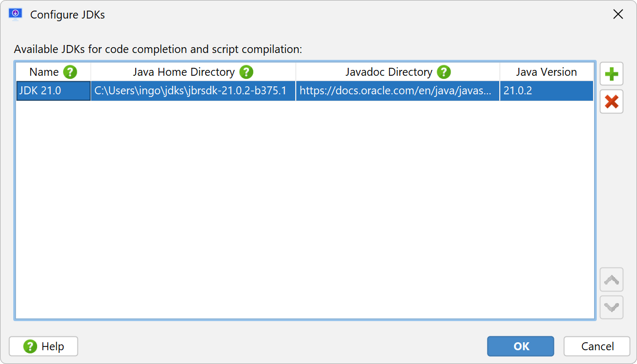Click the Java Version column header
This screenshot has height=364, width=637.
pyautogui.click(x=546, y=72)
